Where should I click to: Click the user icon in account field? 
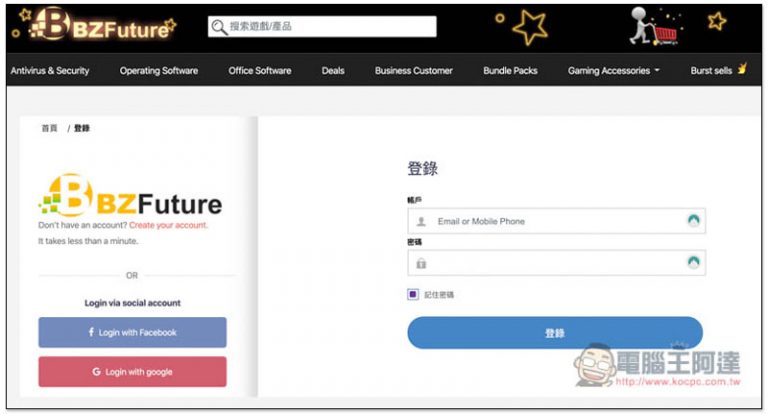421,221
